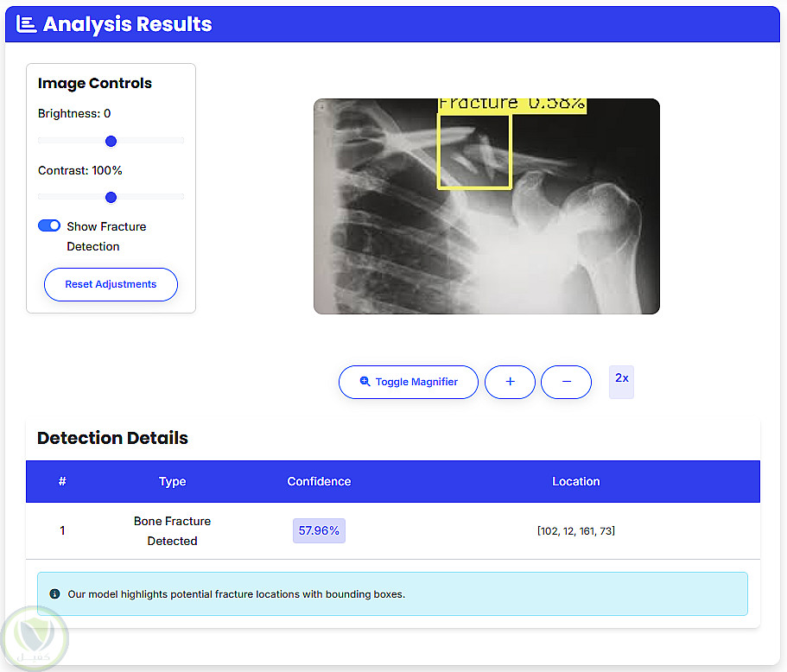Click the 2x zoom level indicator
This screenshot has height=672, width=787.
pos(621,379)
